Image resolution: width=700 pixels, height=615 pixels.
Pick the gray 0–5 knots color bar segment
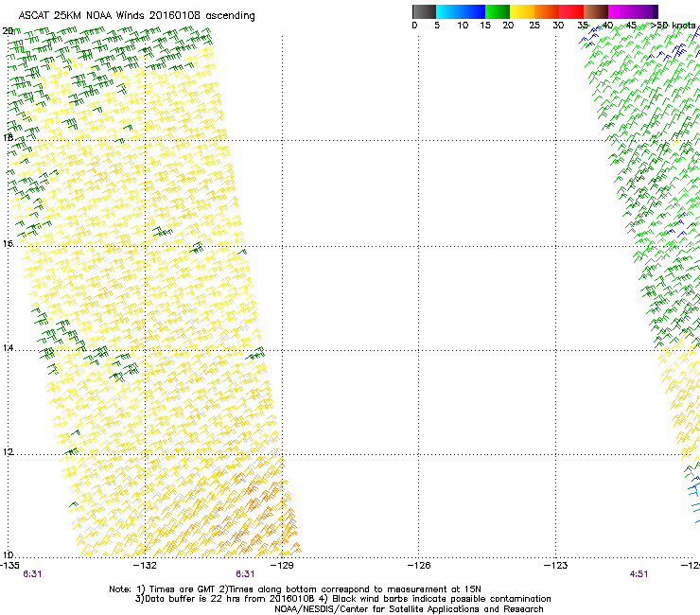[424, 11]
